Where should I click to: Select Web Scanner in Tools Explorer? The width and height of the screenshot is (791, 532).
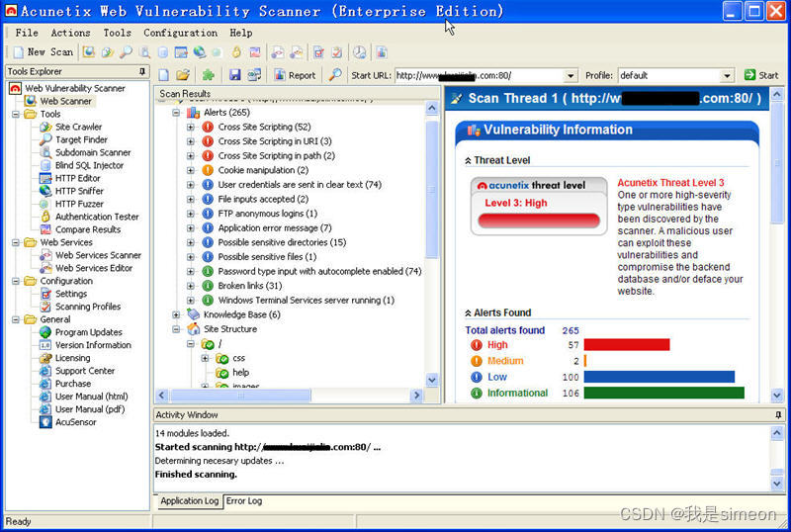pos(66,101)
